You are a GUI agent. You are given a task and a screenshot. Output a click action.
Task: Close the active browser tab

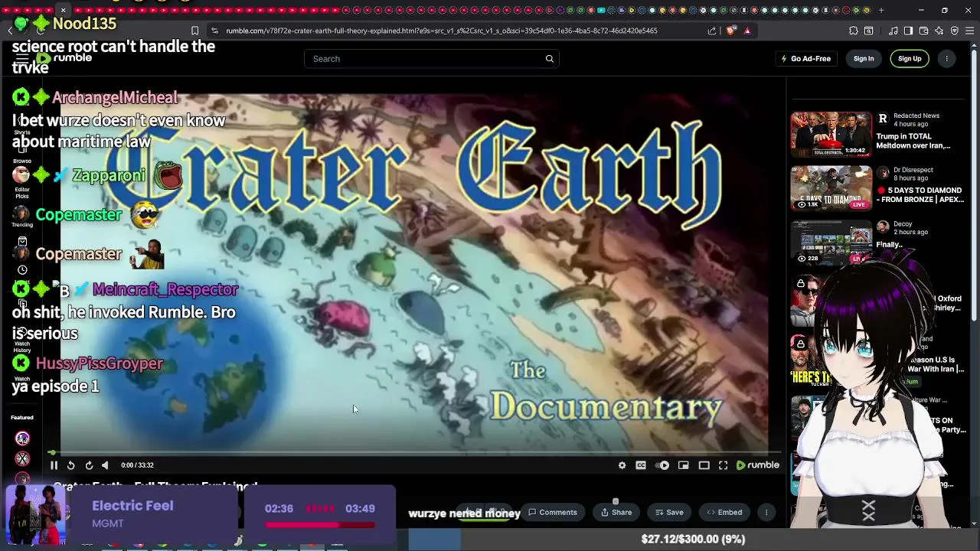(63, 10)
